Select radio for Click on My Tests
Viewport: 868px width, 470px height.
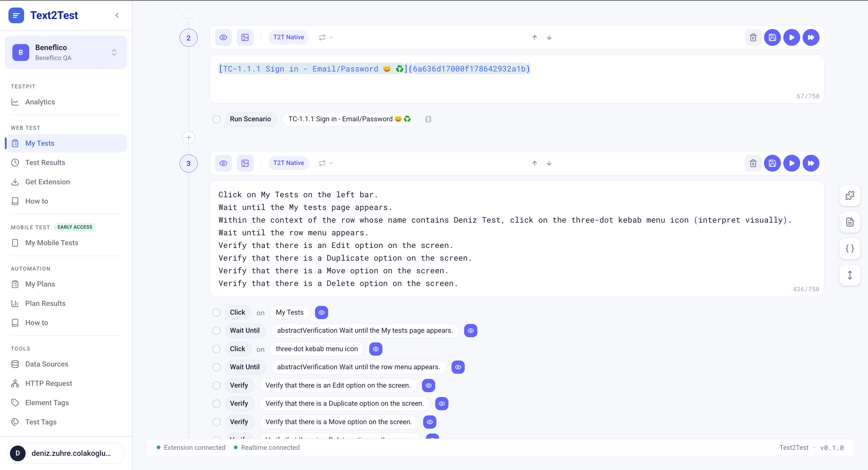(x=216, y=313)
